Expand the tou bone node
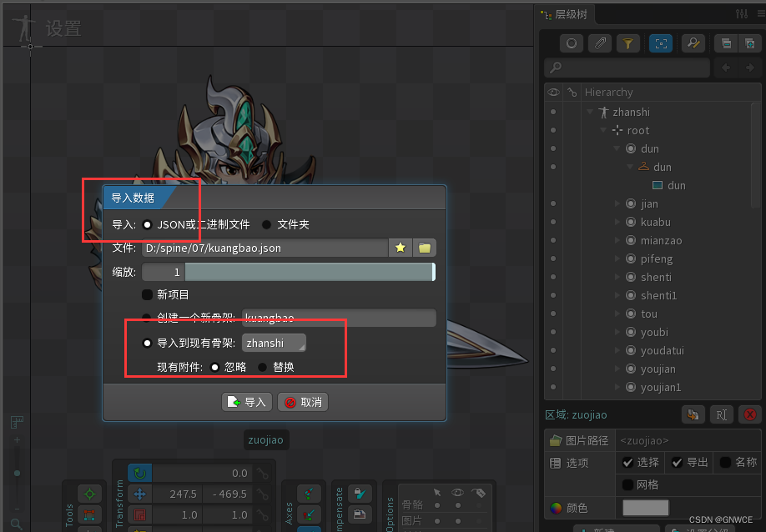Image resolution: width=766 pixels, height=532 pixels. tap(617, 314)
